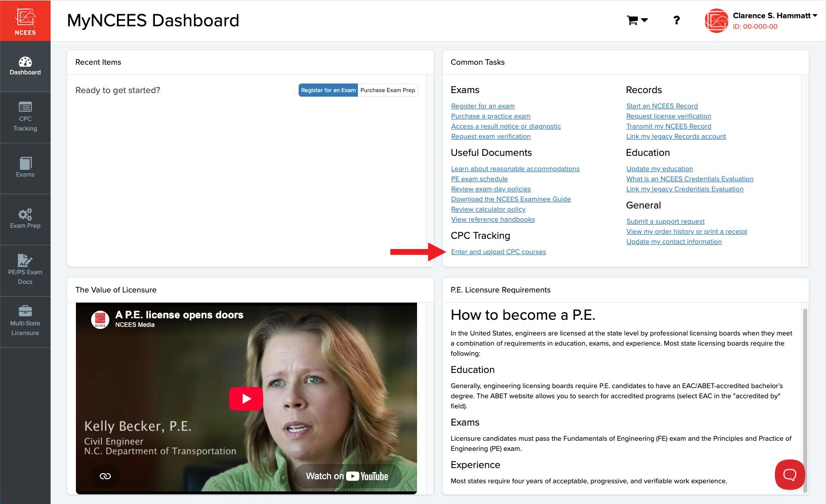
Task: Click Link my legacy Credentials Evaluation
Action: 685,189
